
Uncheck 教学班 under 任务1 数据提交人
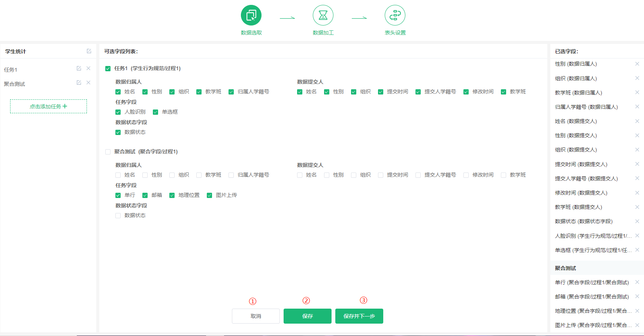point(504,92)
